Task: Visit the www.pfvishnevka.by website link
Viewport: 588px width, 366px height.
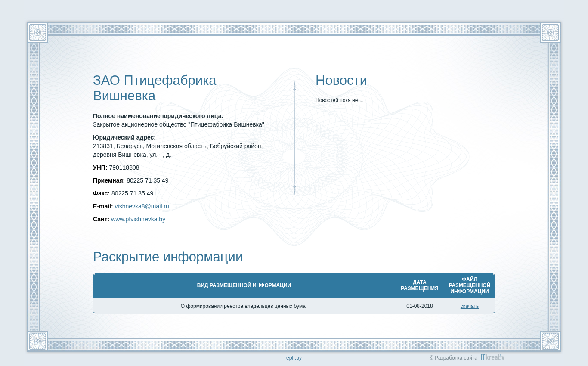Action: coord(138,219)
